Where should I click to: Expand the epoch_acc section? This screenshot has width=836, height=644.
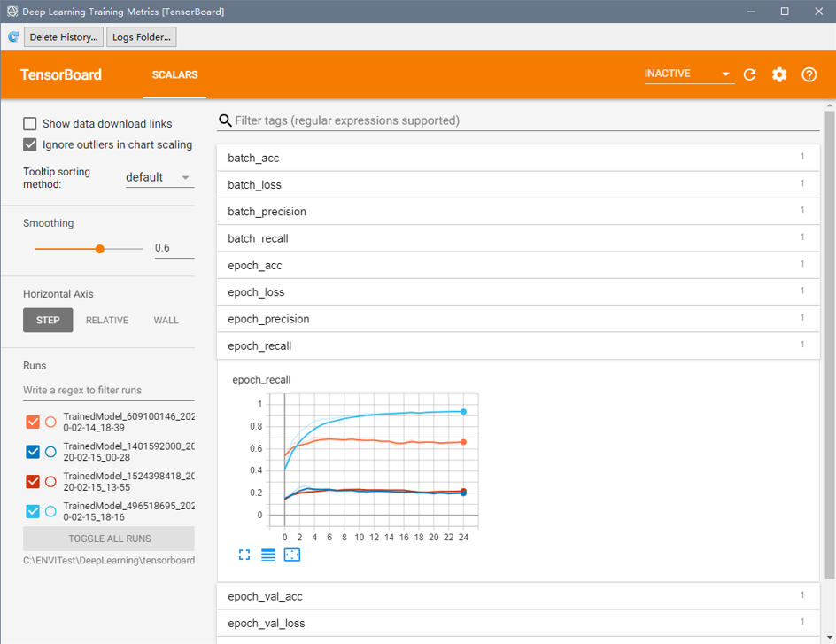(x=518, y=265)
